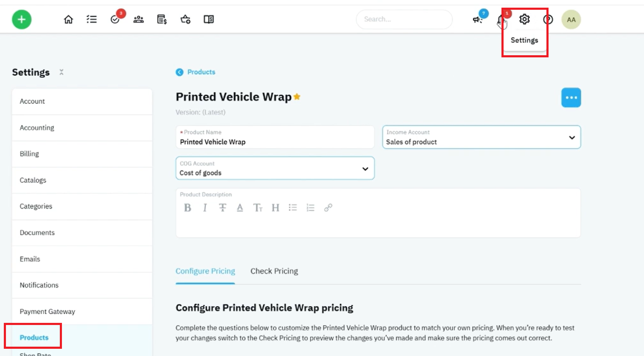
Task: Click the announcements megaphone icon
Action: point(478,20)
